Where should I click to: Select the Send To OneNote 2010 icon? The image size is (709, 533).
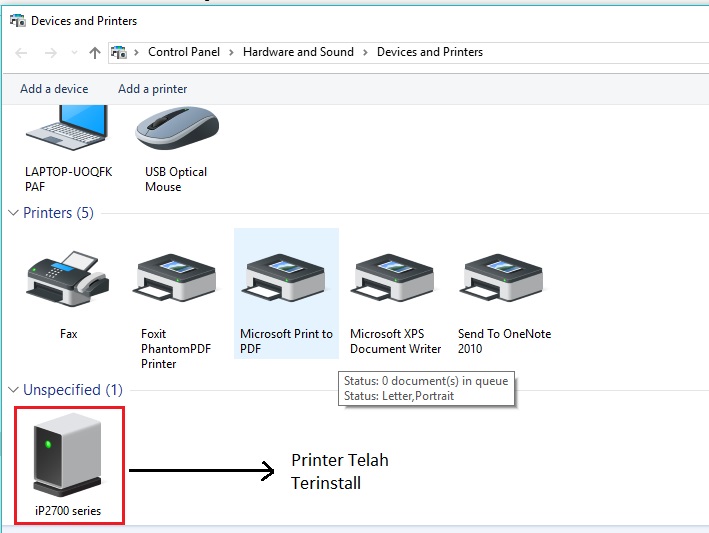(502, 278)
